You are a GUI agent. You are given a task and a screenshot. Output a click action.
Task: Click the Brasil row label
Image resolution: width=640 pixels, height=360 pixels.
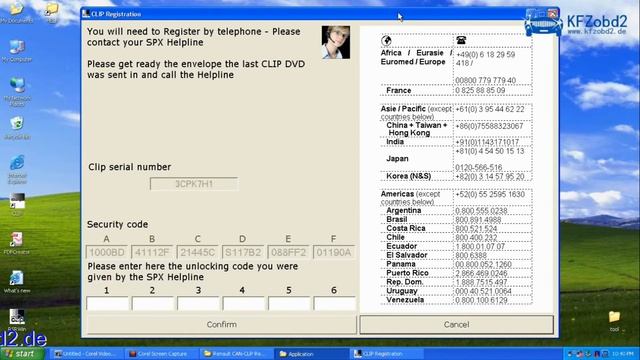coord(397,220)
